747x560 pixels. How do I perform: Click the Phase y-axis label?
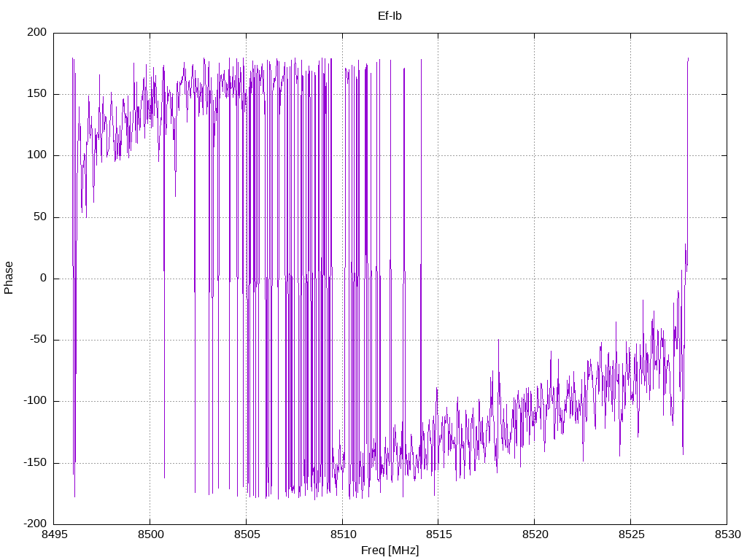(x=9, y=278)
